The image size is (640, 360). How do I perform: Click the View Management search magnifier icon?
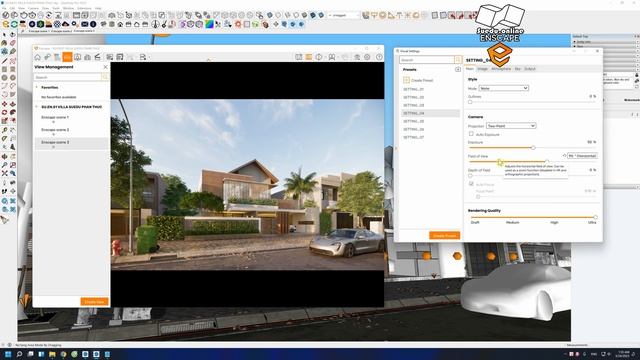tap(105, 77)
